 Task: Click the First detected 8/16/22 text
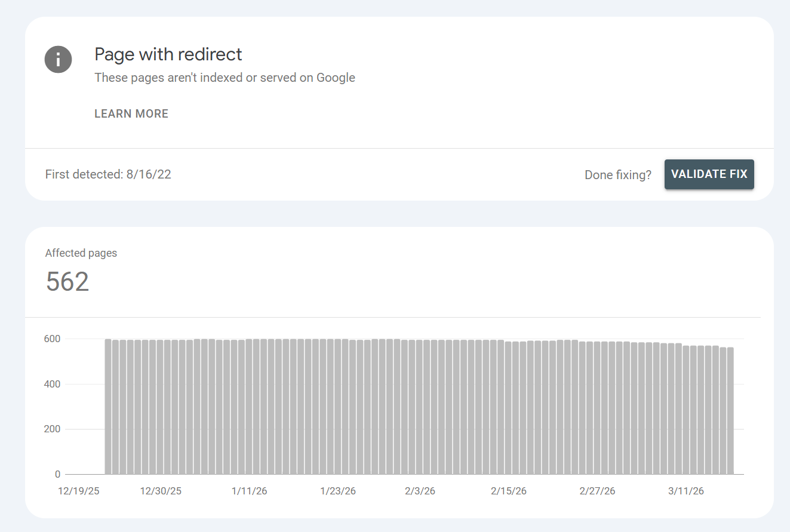[108, 174]
